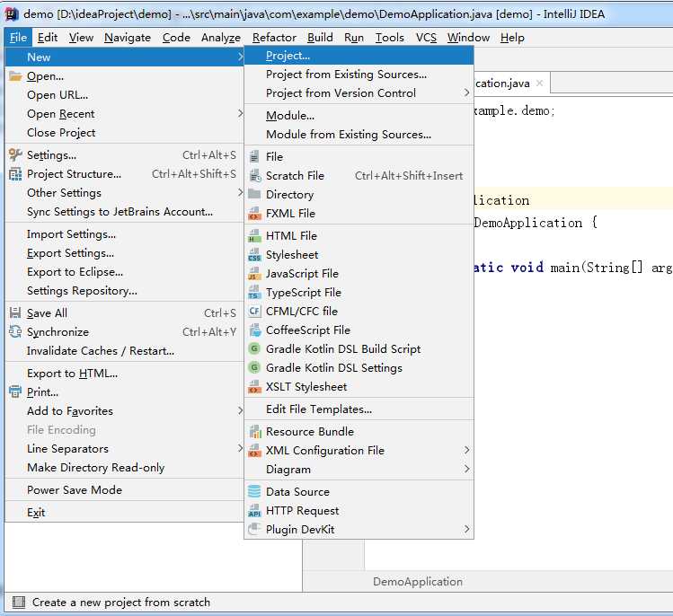
Task: Click the FXML File icon
Action: click(x=254, y=213)
